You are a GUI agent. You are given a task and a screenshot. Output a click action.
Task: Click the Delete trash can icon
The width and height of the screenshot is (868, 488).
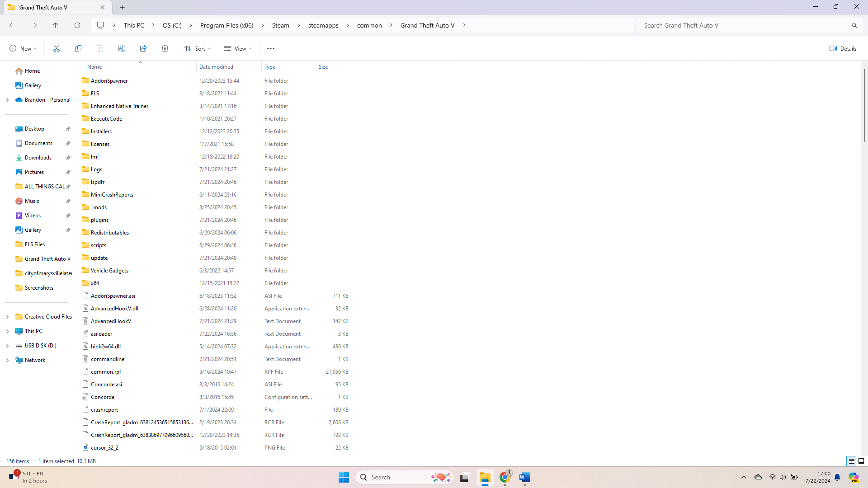click(165, 48)
